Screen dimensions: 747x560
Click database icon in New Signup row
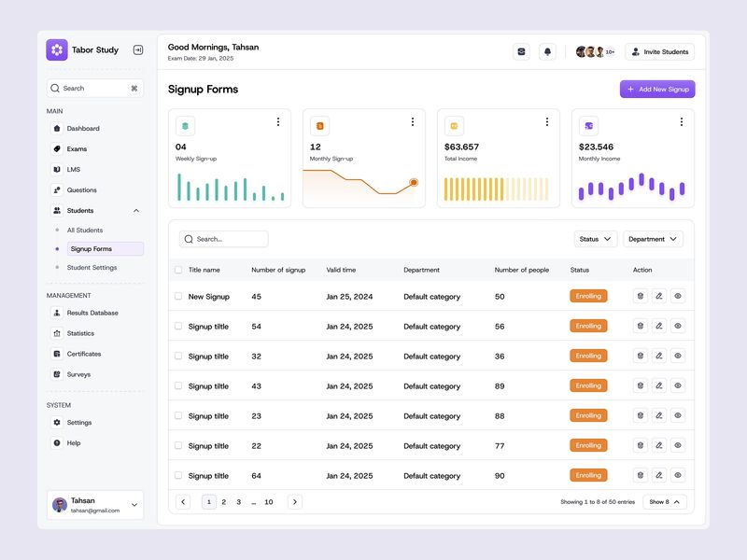[x=641, y=296]
